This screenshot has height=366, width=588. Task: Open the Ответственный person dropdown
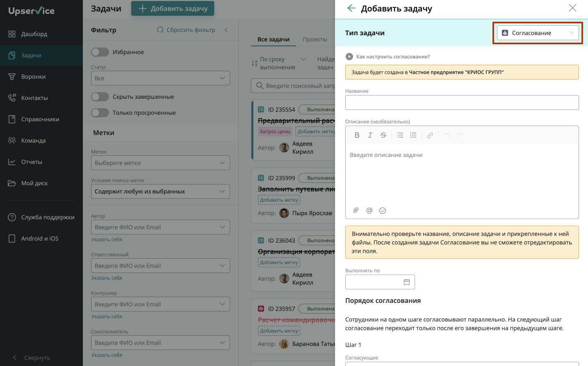click(160, 266)
